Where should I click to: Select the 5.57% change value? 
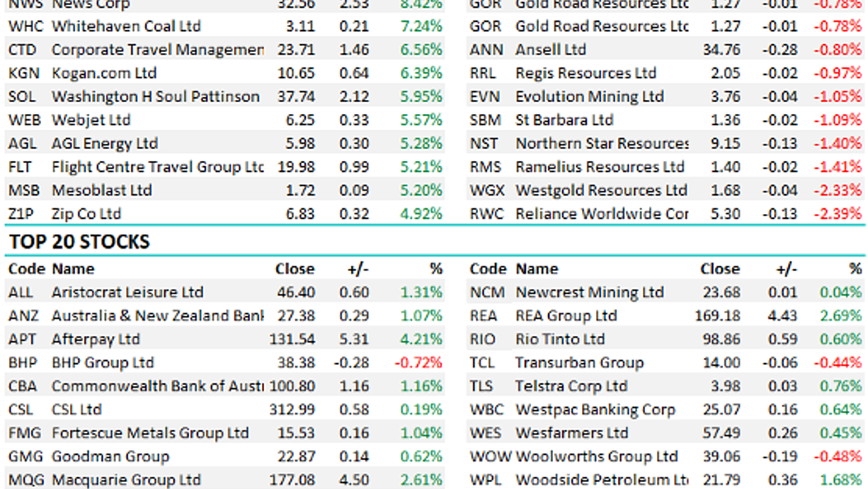click(421, 120)
